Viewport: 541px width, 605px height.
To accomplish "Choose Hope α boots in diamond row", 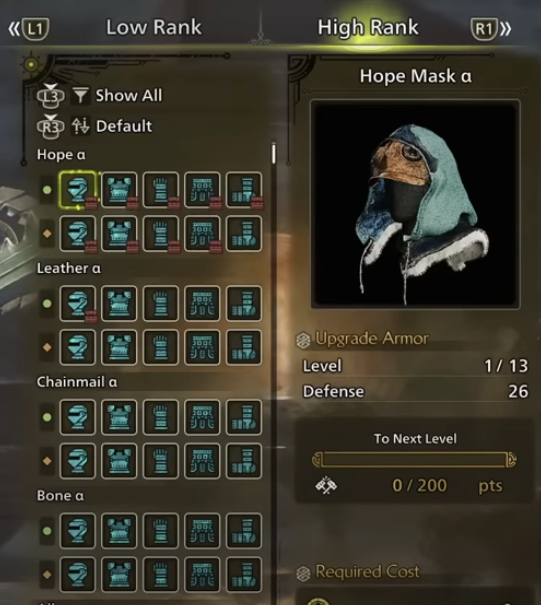I will tap(244, 233).
